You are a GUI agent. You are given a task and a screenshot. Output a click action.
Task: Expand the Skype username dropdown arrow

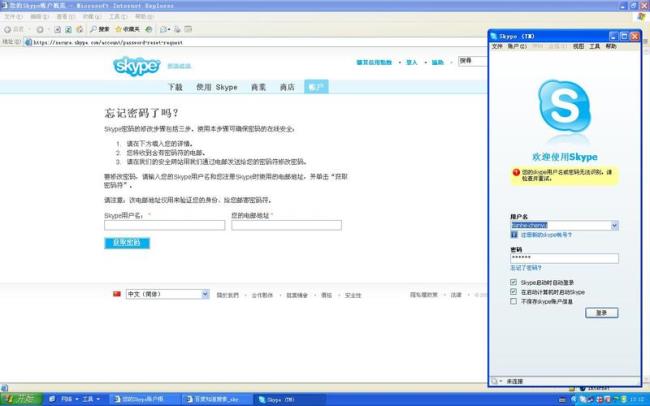(x=614, y=226)
